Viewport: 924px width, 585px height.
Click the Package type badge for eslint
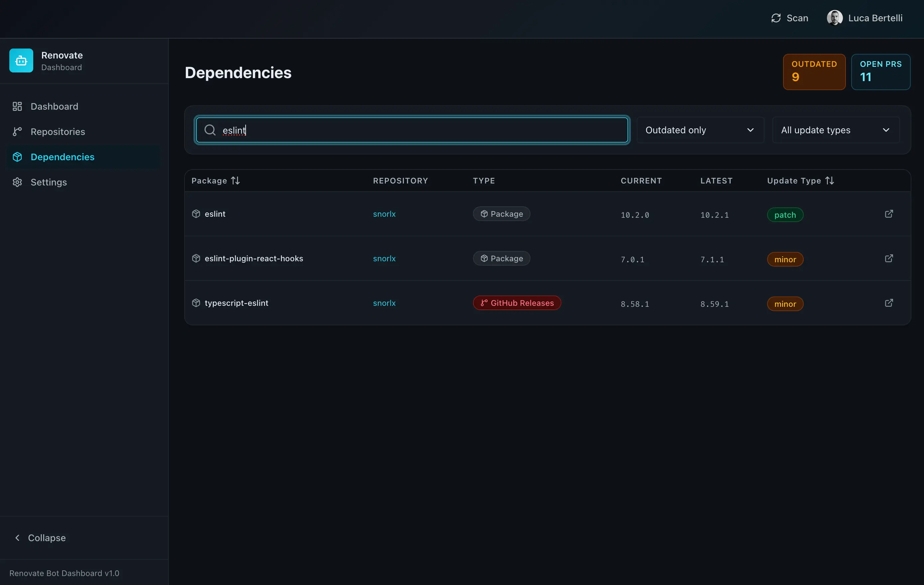pyautogui.click(x=502, y=214)
